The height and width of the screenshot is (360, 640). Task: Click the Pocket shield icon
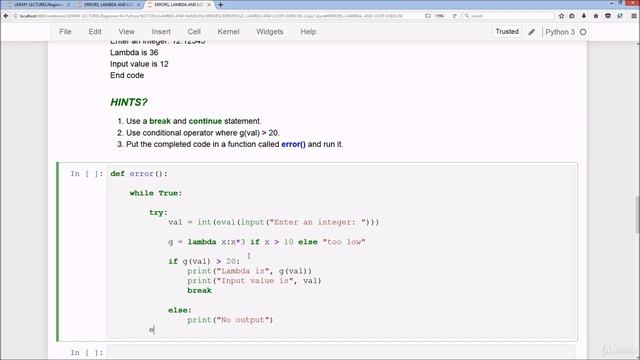pos(608,16)
